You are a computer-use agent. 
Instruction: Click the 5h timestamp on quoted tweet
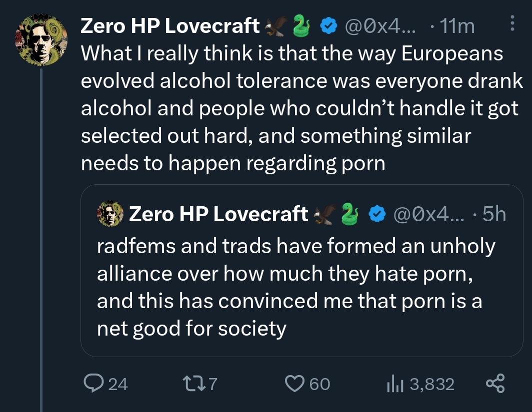[494, 214]
